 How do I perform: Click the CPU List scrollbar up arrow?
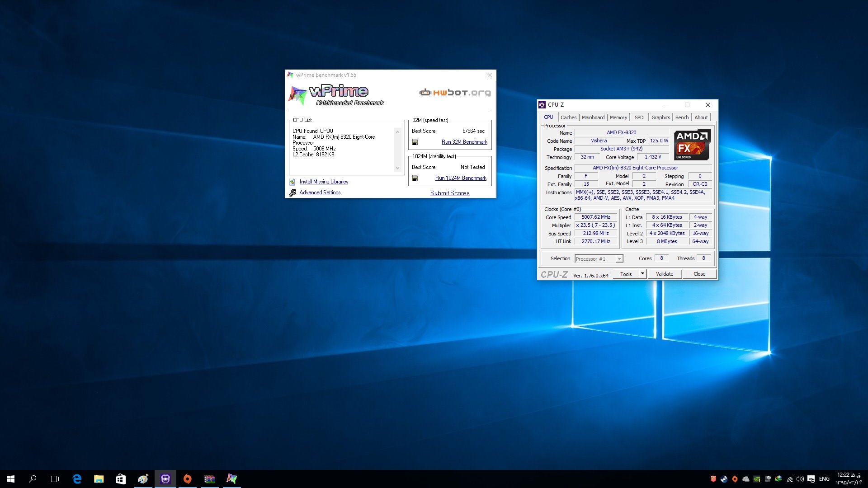[398, 132]
